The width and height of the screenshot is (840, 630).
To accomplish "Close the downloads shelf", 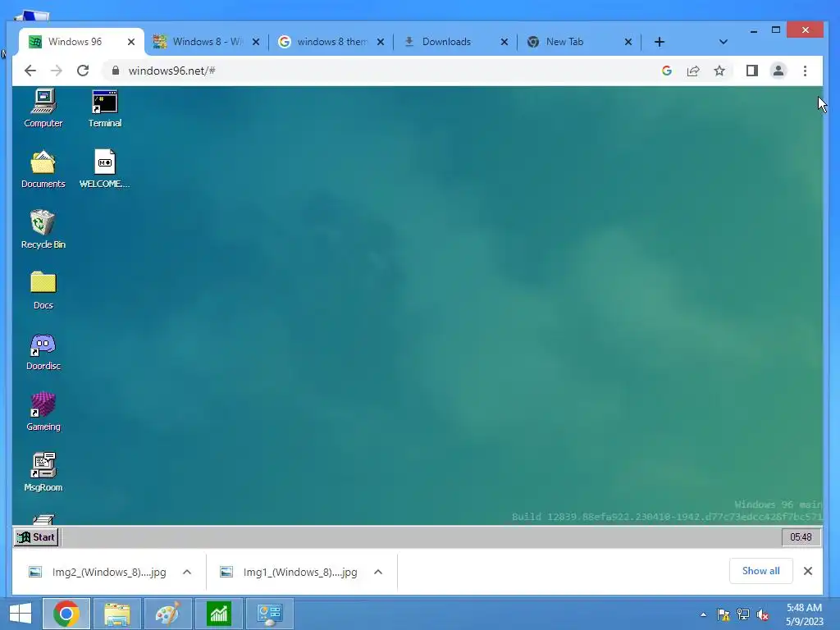I will click(808, 571).
